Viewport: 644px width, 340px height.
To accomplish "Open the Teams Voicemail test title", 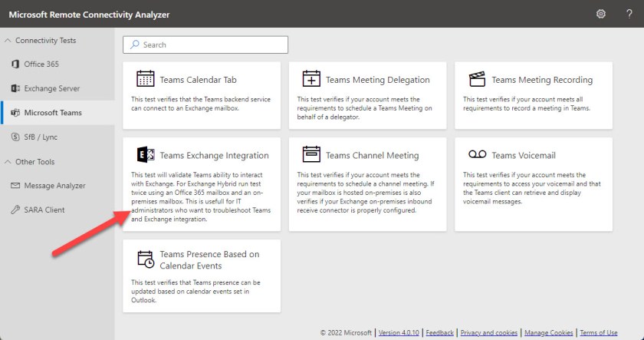I will (x=524, y=155).
